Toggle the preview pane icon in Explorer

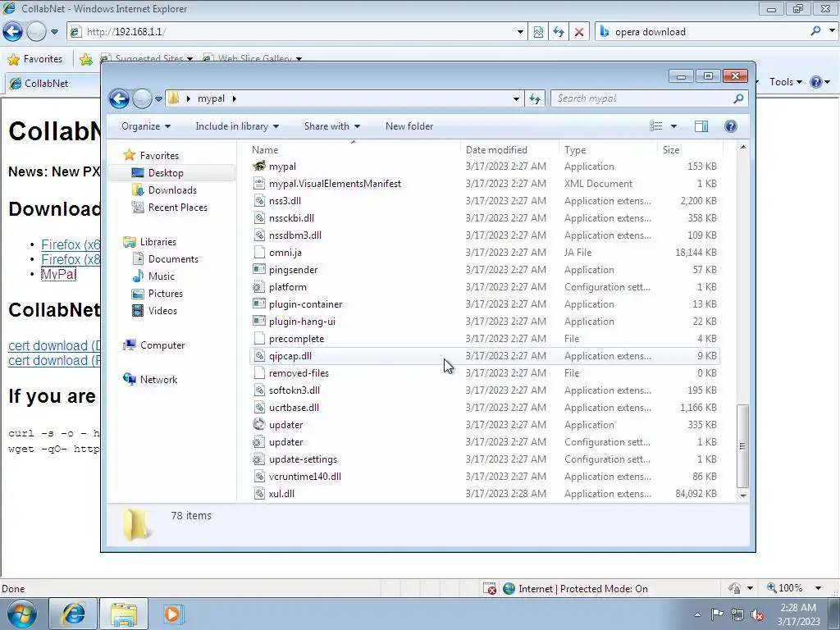click(x=701, y=126)
